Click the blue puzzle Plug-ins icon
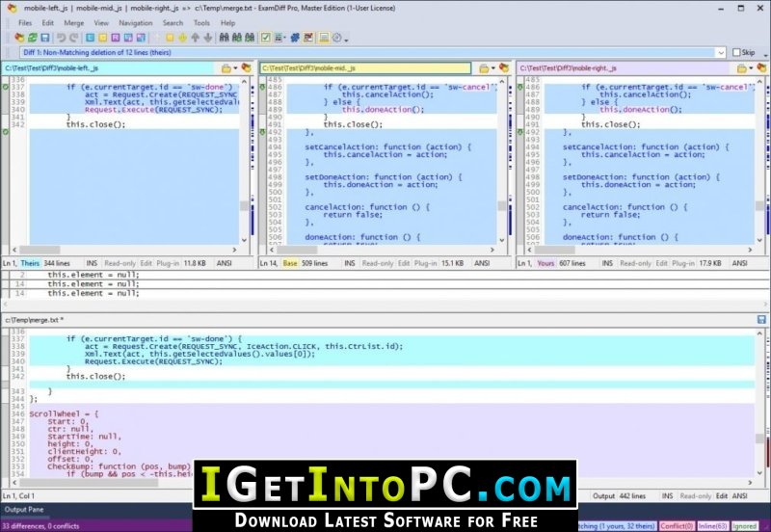Image resolution: width=771 pixels, height=532 pixels. (x=295, y=38)
